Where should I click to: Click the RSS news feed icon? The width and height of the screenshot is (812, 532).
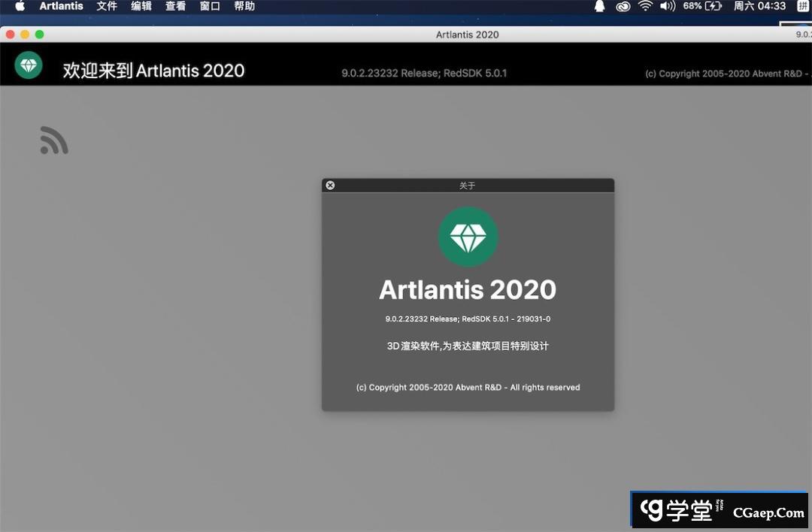[x=54, y=141]
